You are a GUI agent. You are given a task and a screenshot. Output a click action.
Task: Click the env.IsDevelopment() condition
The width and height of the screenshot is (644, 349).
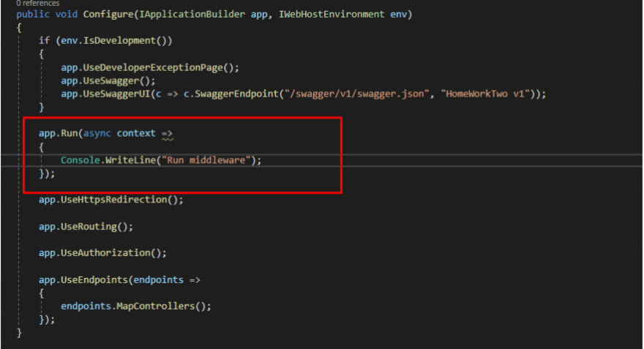click(113, 41)
